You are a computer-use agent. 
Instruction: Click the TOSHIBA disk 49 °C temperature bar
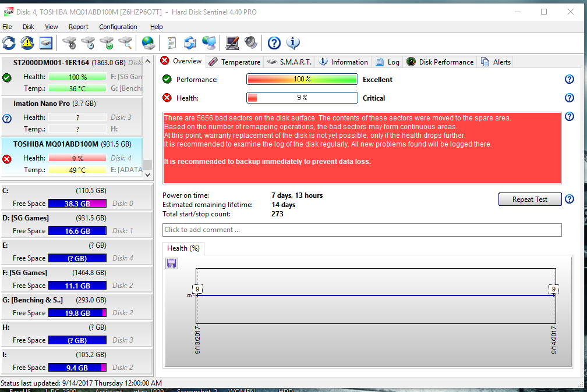coord(77,170)
